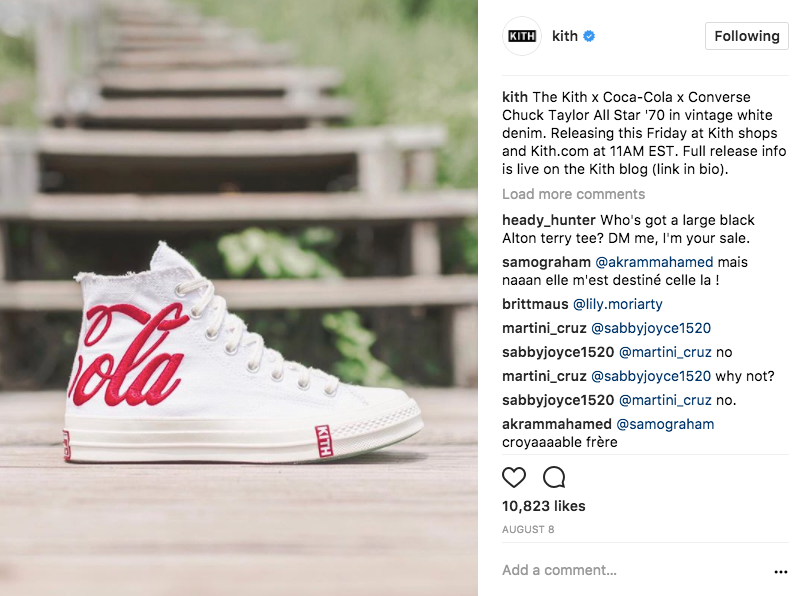This screenshot has height=596, width=810.
Task: Click the blue verified badge
Action: tap(590, 36)
